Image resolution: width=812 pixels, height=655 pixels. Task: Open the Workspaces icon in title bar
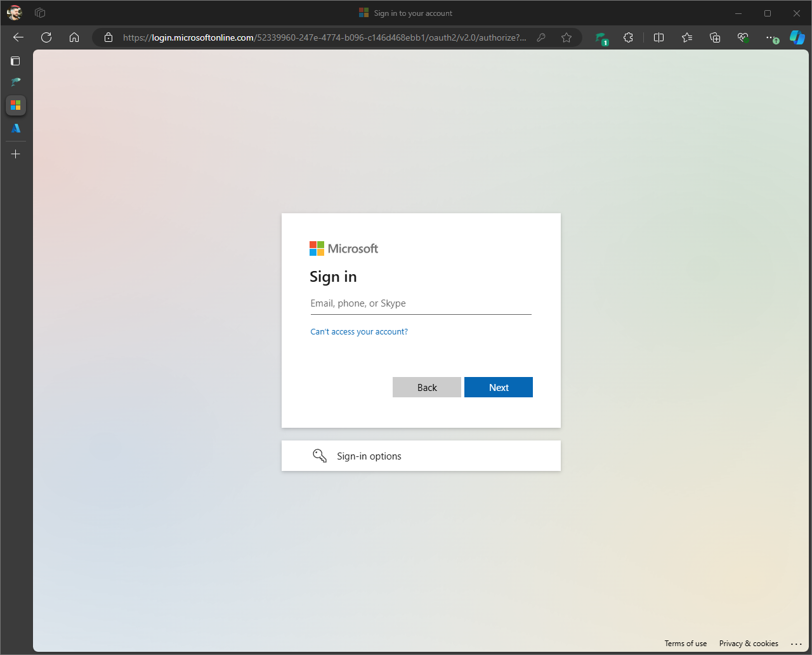[40, 13]
